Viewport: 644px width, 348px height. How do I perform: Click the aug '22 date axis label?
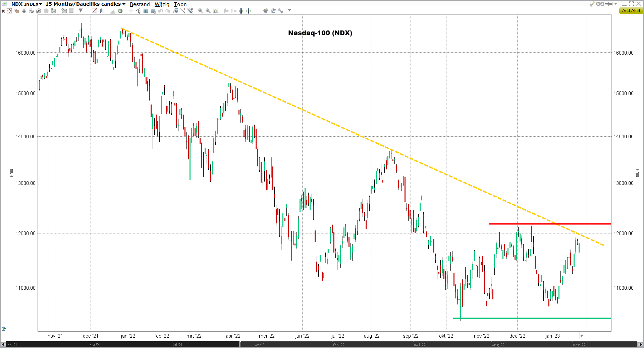(x=372, y=336)
